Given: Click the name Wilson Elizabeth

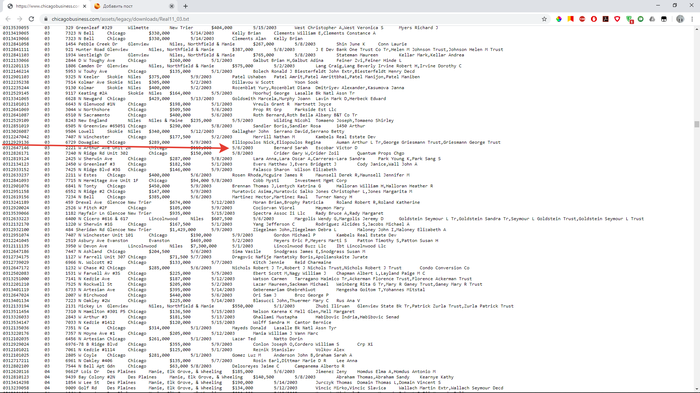Looking at the screenshot, I should point(315,170).
